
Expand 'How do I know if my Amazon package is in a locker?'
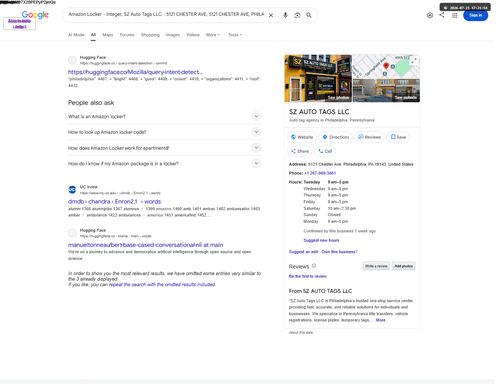(165, 163)
